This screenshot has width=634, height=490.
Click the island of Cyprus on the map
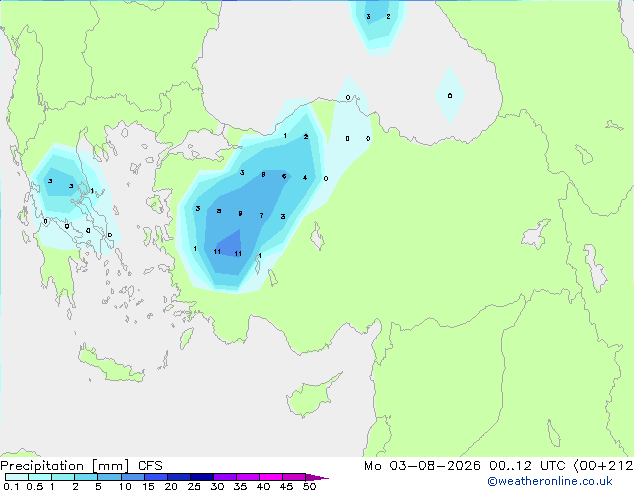(312, 397)
